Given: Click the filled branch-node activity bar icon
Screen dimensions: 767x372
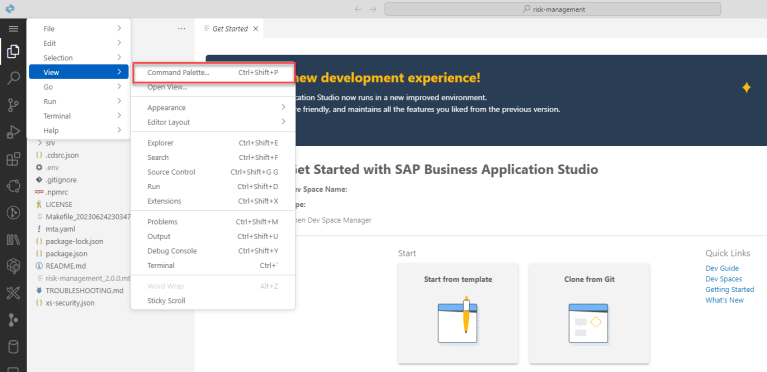Looking at the screenshot, I should pos(13,320).
